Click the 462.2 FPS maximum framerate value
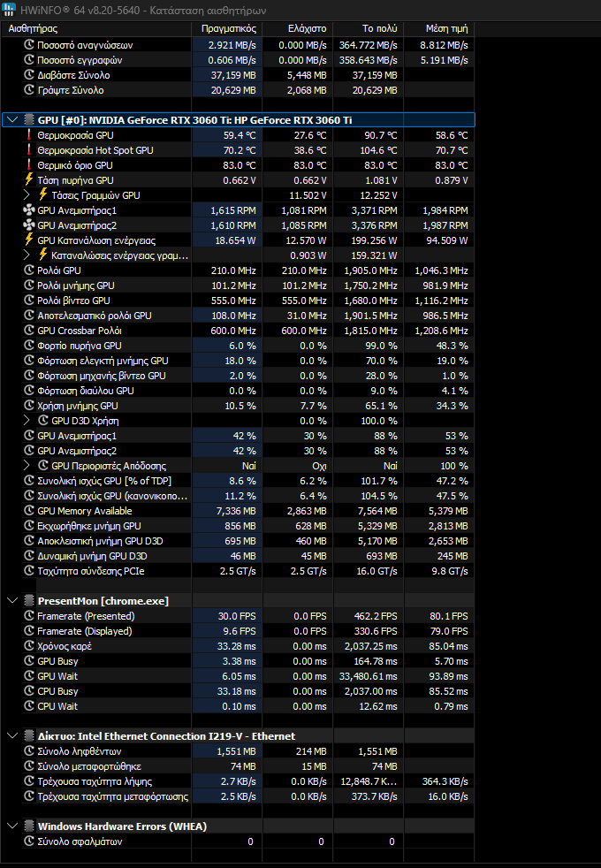This screenshot has width=601, height=868. coord(376,615)
